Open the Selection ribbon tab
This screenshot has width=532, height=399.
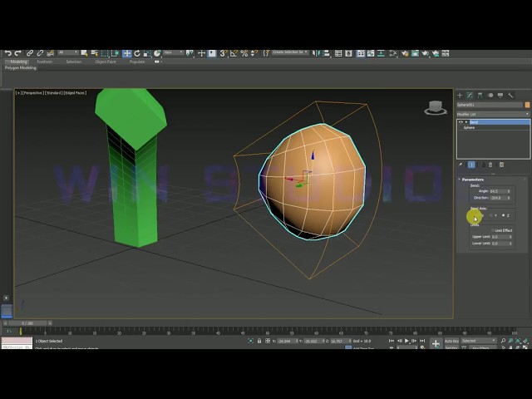tap(74, 62)
